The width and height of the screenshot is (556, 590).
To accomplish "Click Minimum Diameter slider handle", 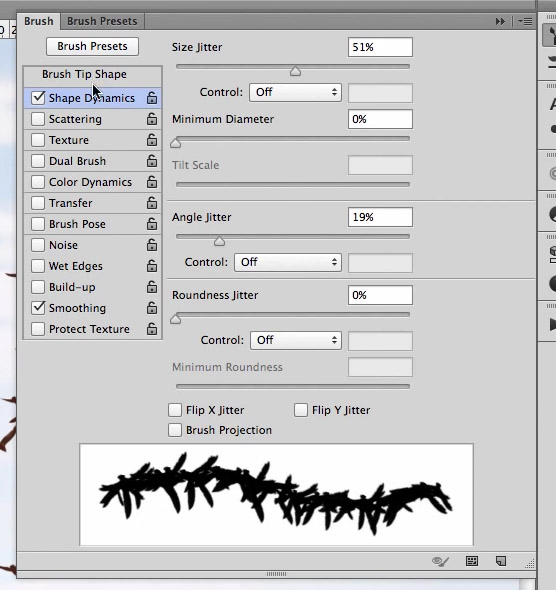I will tap(175, 143).
